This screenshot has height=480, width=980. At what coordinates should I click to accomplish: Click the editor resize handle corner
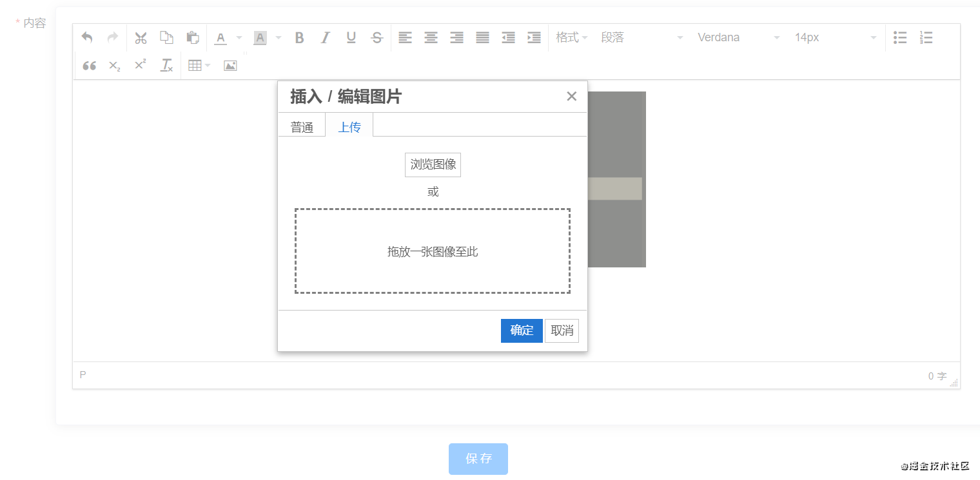(954, 382)
